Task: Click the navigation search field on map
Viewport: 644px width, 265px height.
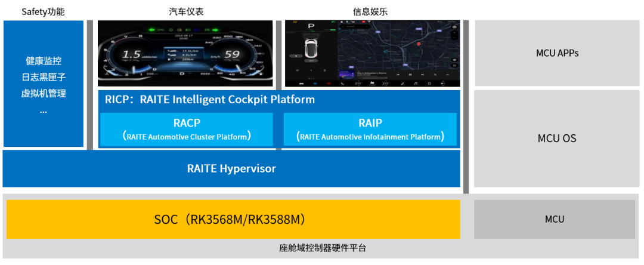Action: tap(356, 26)
